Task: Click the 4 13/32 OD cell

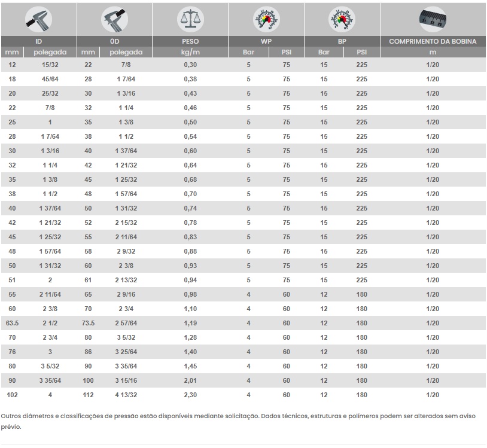Action: [x=126, y=395]
